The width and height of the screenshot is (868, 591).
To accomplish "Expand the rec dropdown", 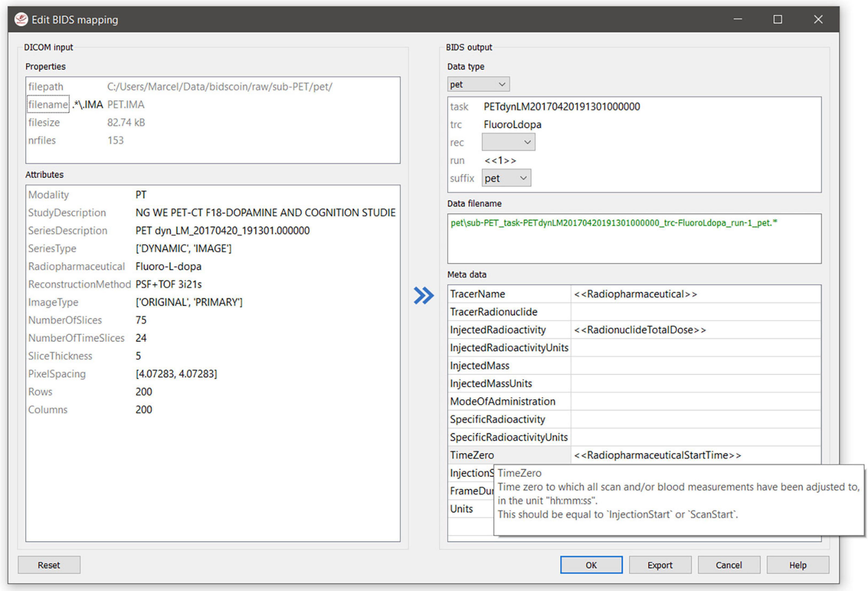I will tap(508, 142).
